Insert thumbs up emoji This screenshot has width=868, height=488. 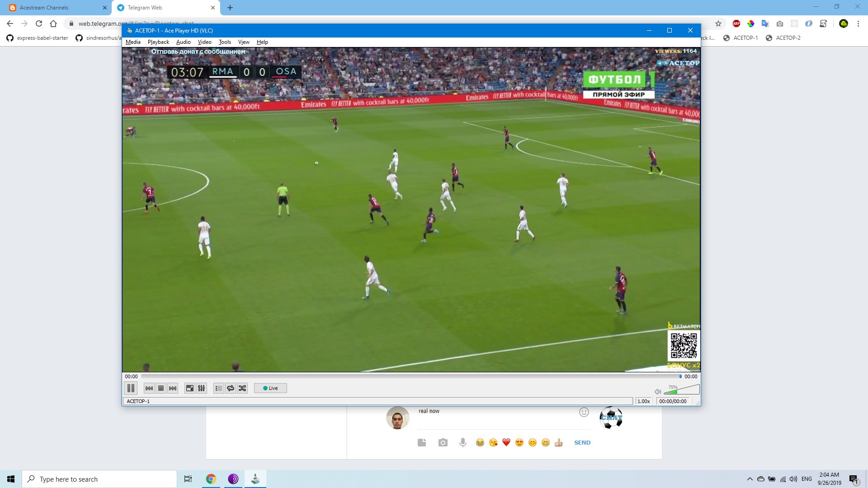559,442
